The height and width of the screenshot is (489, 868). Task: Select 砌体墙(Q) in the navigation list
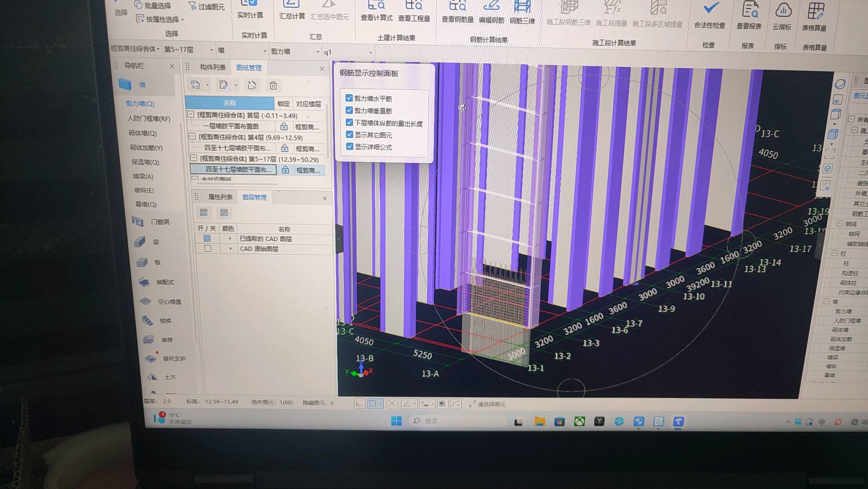[143, 133]
